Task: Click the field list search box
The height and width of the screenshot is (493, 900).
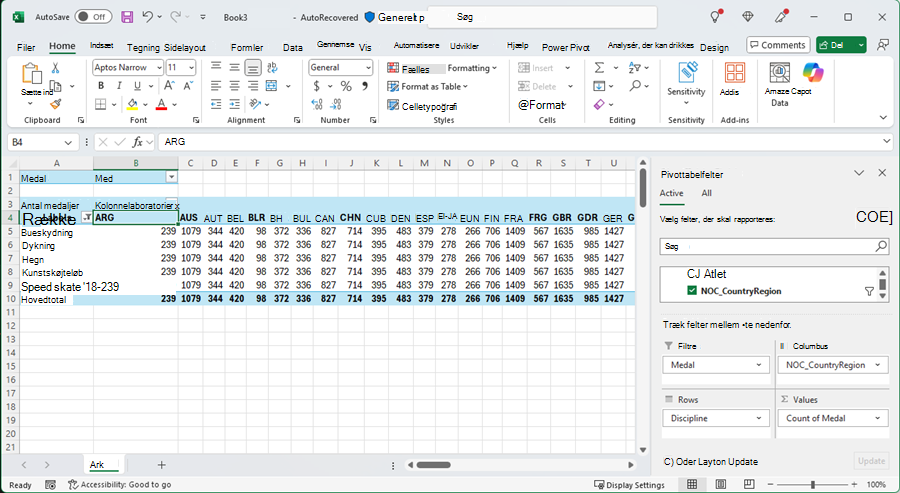Action: [774, 246]
